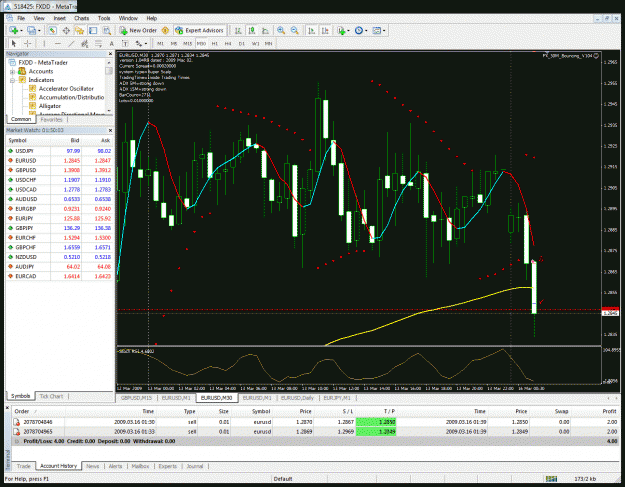This screenshot has width=625, height=487.
Task: Select the crosshair tool
Action: [28, 43]
